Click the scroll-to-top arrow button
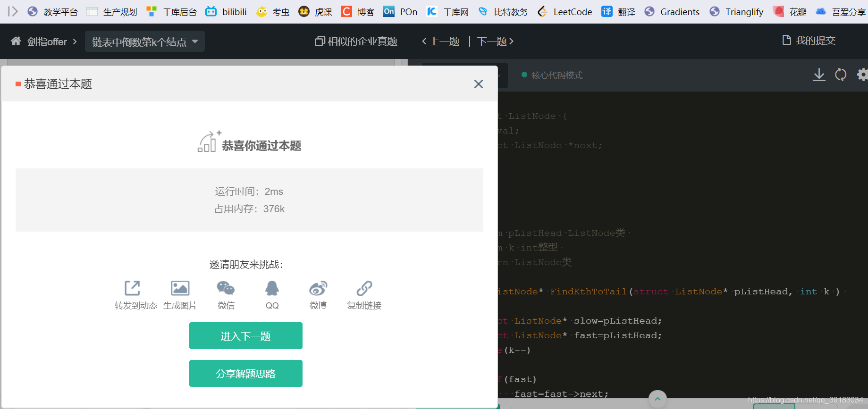 coord(657,399)
